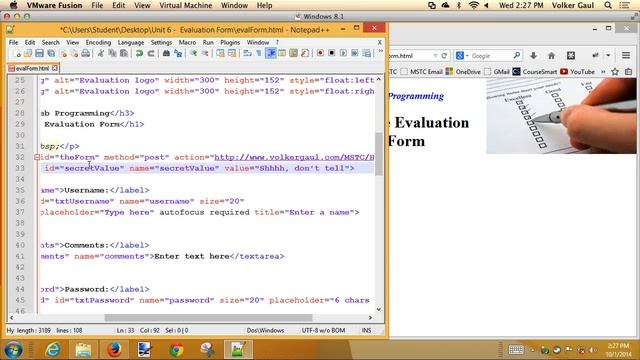Click the New file icon in Notepad++
Screen dimensions: 640x360
click(17, 53)
